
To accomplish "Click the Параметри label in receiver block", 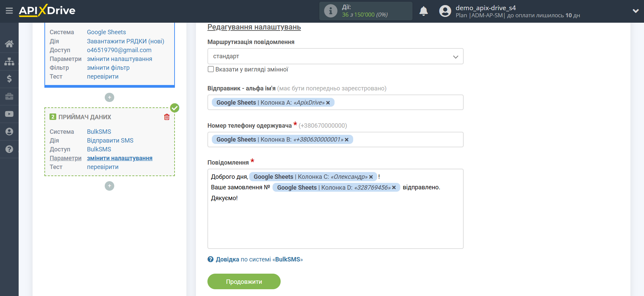I will click(x=66, y=158).
